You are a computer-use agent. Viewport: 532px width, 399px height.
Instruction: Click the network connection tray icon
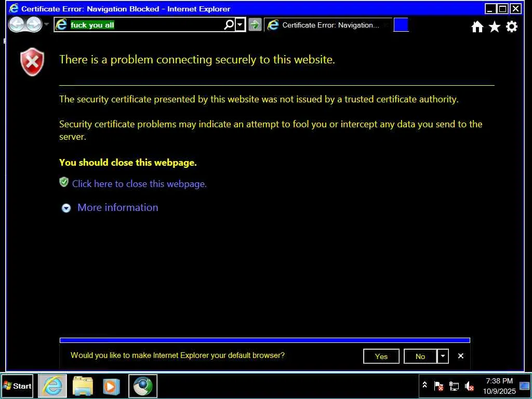pos(454,386)
